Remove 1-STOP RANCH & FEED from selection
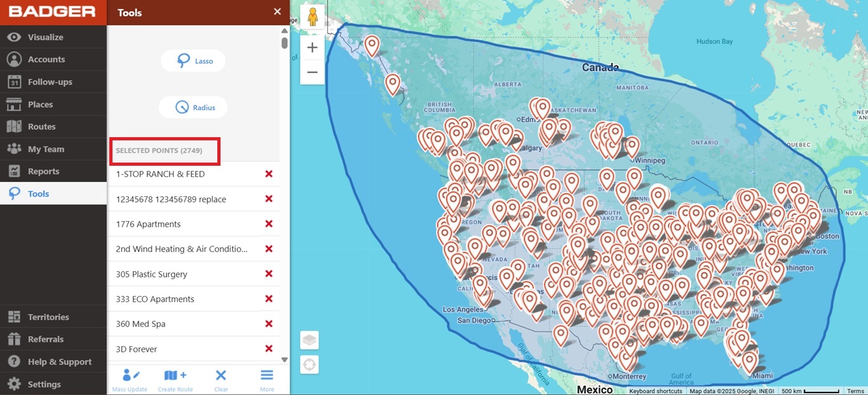 pyautogui.click(x=269, y=174)
